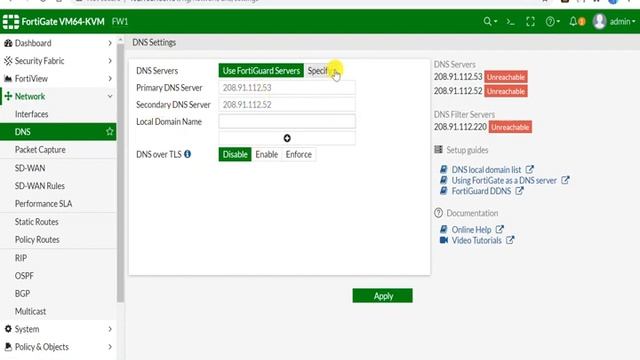The height and width of the screenshot is (360, 640).
Task: Expand the System menu chevron
Action: [110, 329]
